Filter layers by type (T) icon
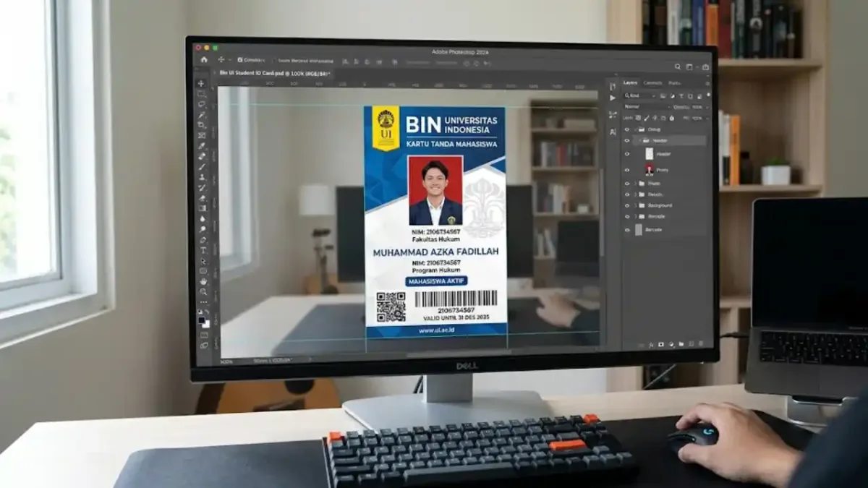Image resolution: width=868 pixels, height=488 pixels. click(x=681, y=95)
